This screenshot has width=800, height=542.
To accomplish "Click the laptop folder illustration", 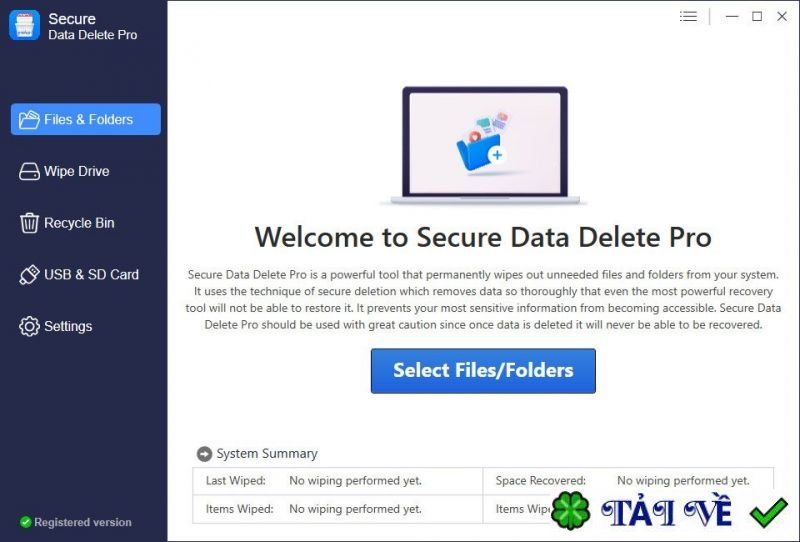I will point(484,145).
